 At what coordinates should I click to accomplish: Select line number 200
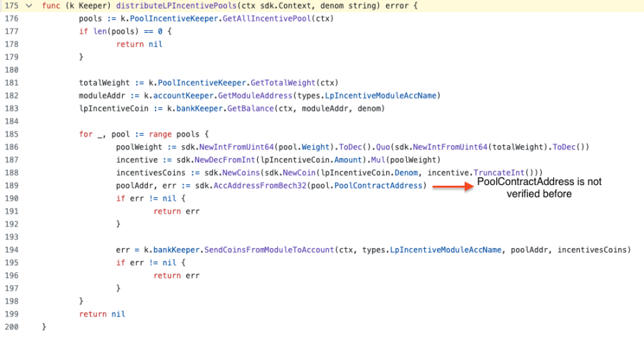[11, 327]
